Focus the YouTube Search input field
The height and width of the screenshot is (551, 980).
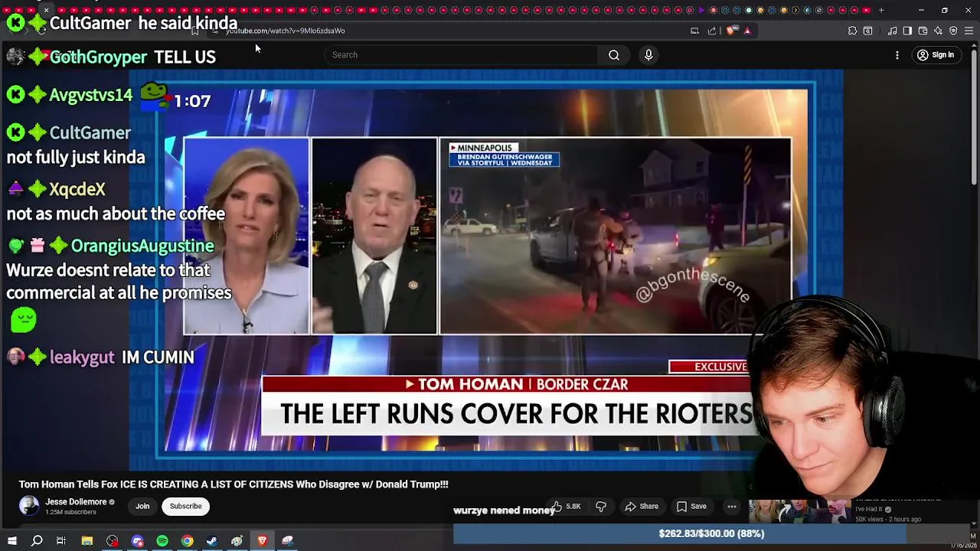[x=461, y=55]
